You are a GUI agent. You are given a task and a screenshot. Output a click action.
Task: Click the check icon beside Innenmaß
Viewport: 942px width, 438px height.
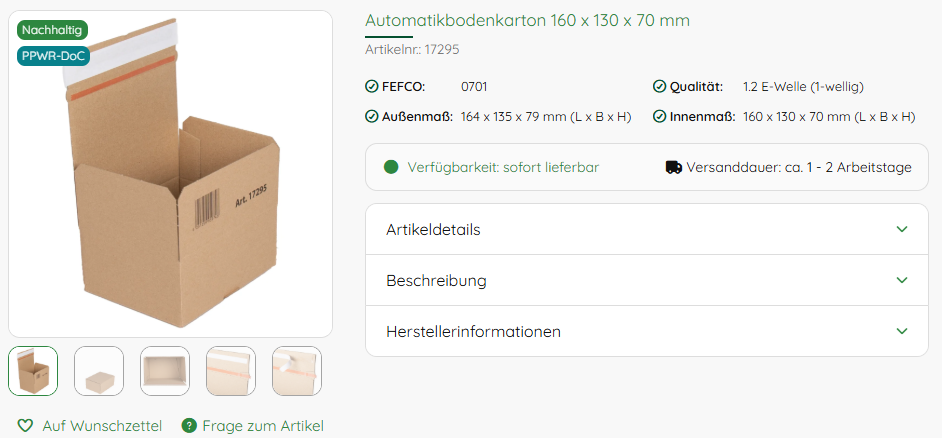(659, 117)
